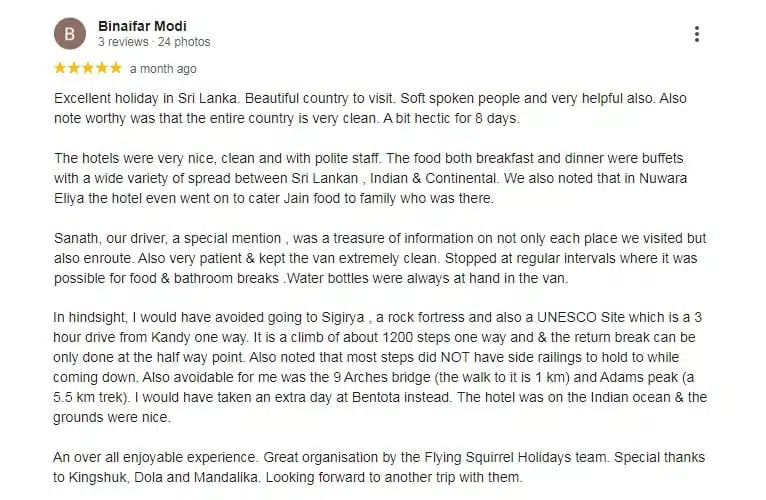This screenshot has height=500, width=766.
Task: Click the fourth gold rating star
Action: 102,69
